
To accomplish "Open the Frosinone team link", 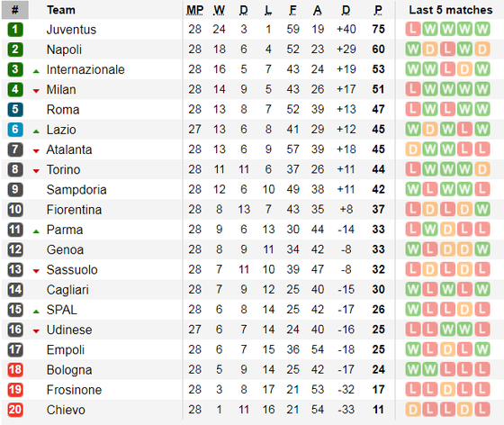I will coord(74,390).
